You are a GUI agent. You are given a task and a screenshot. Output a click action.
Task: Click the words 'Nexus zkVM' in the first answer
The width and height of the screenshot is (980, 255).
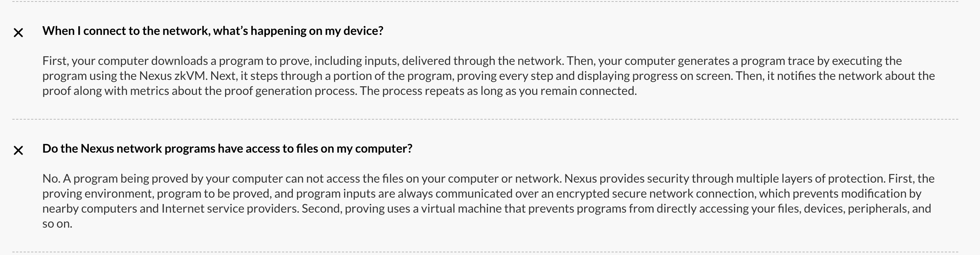pyautogui.click(x=173, y=76)
